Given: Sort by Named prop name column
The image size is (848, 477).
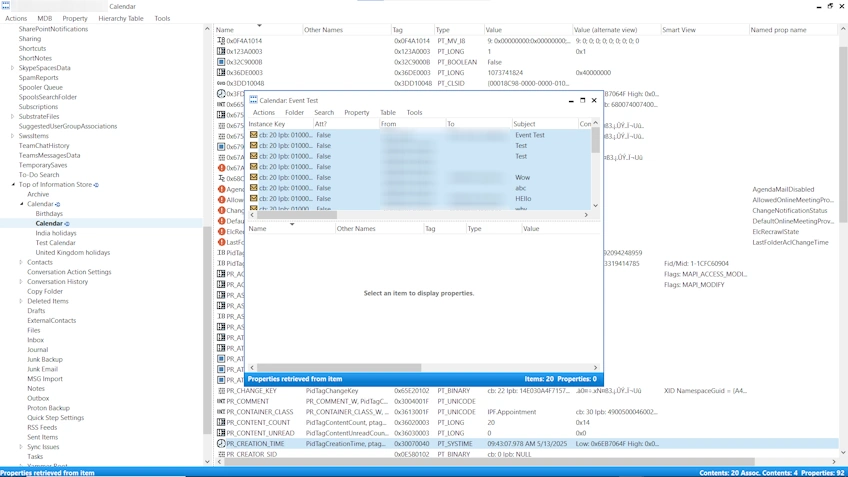Looking at the screenshot, I should (x=792, y=30).
